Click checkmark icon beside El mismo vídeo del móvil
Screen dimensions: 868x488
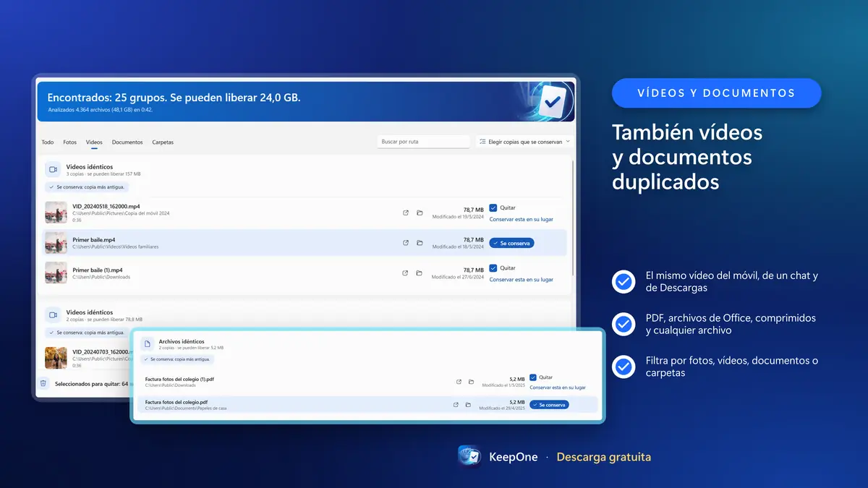tap(624, 281)
